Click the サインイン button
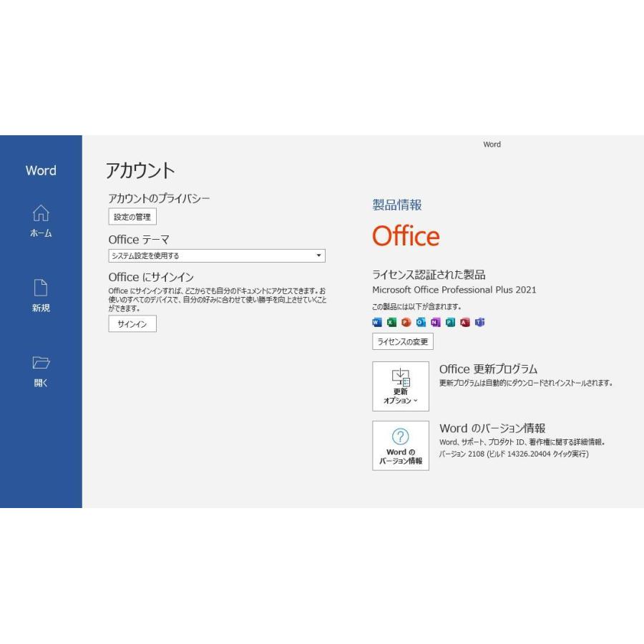 coord(132,324)
